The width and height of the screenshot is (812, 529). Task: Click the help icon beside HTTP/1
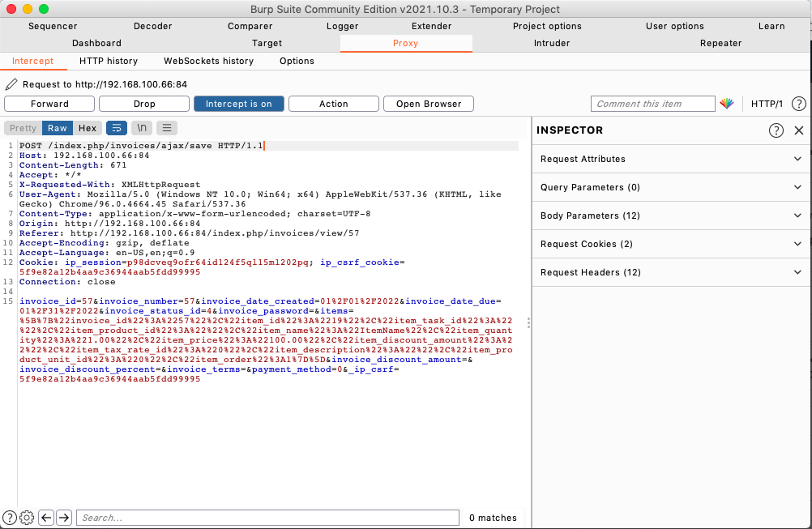(798, 104)
